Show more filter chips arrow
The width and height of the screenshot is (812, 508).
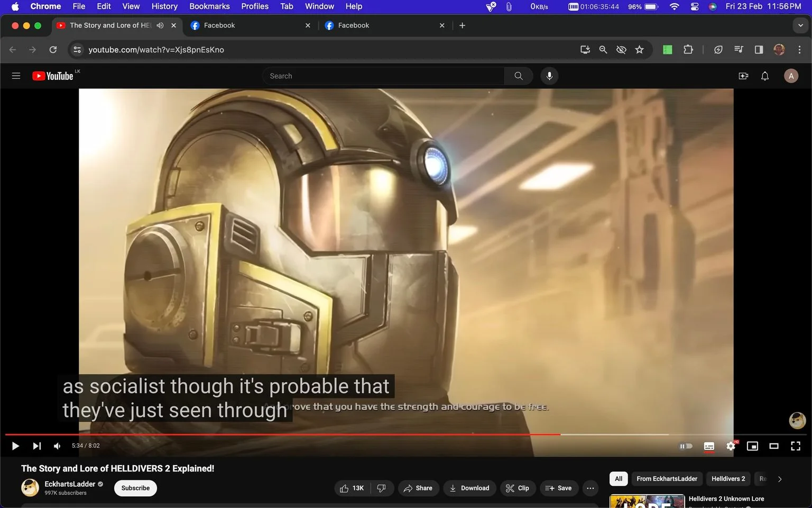pos(780,479)
